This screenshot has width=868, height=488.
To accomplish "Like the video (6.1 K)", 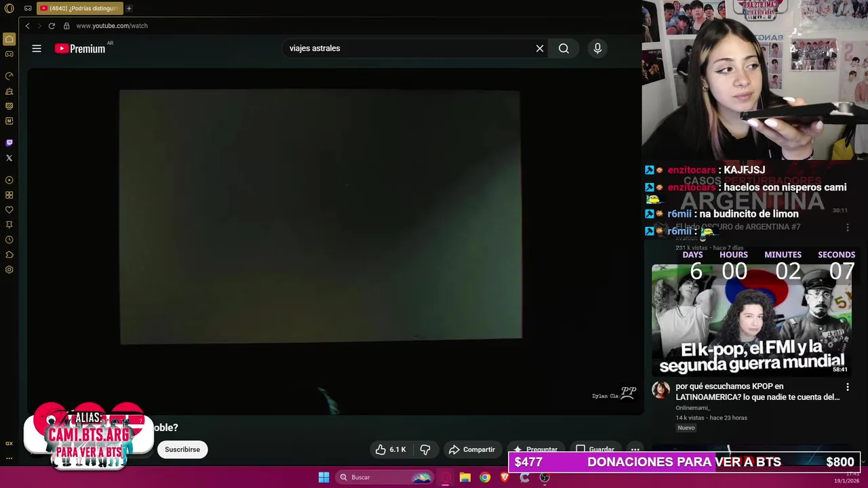I will click(x=391, y=449).
